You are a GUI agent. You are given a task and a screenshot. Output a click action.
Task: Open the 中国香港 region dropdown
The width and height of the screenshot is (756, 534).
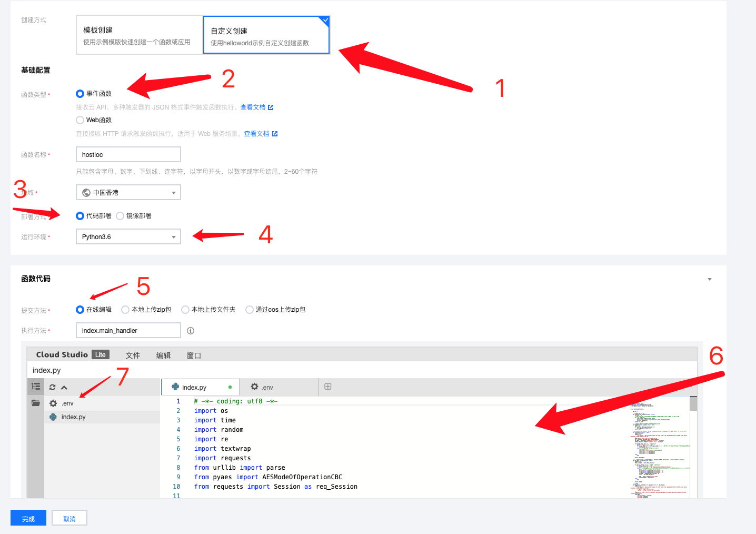pyautogui.click(x=128, y=193)
